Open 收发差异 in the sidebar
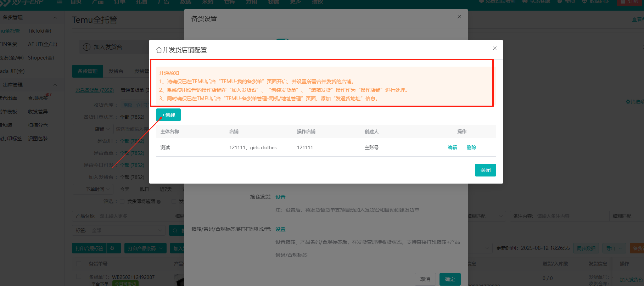This screenshot has height=286, width=644. tap(38, 112)
